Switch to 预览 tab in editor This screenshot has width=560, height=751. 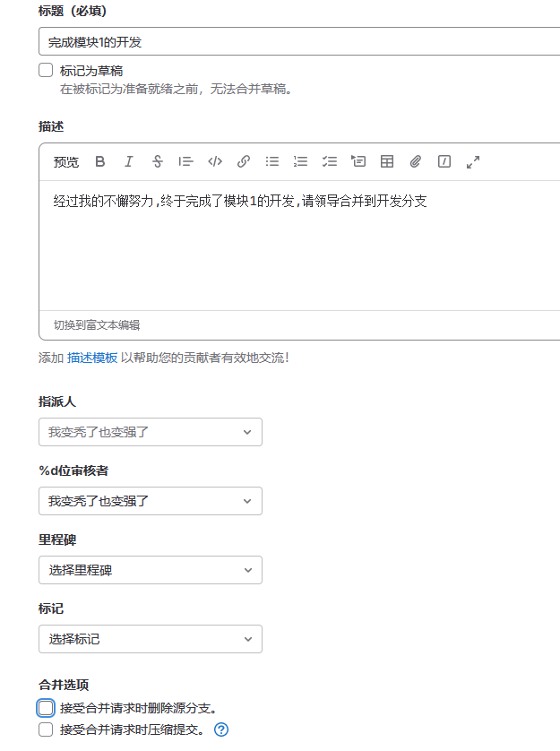[x=66, y=162]
